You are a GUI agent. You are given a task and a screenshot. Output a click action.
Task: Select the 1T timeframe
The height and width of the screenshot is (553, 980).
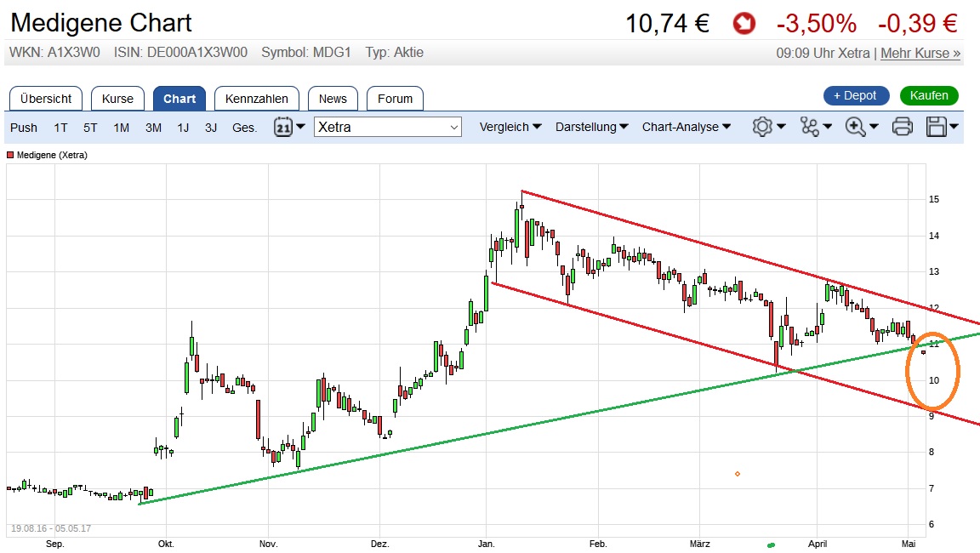60,128
